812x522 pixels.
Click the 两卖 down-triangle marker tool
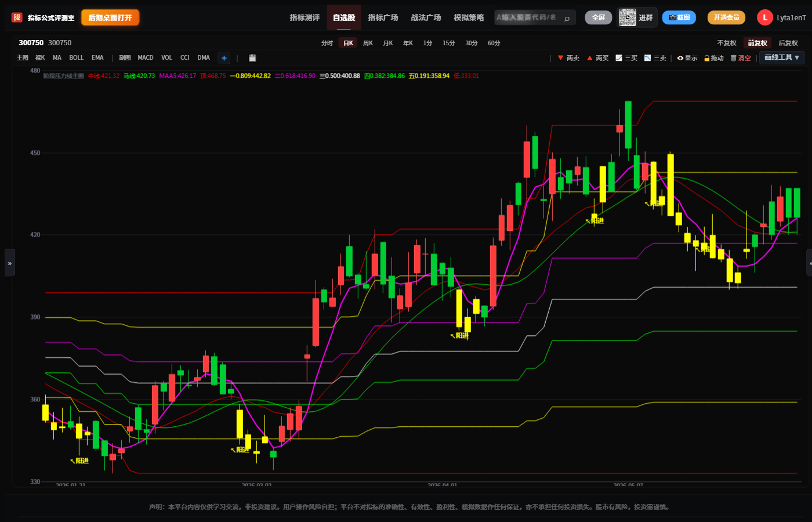click(568, 58)
